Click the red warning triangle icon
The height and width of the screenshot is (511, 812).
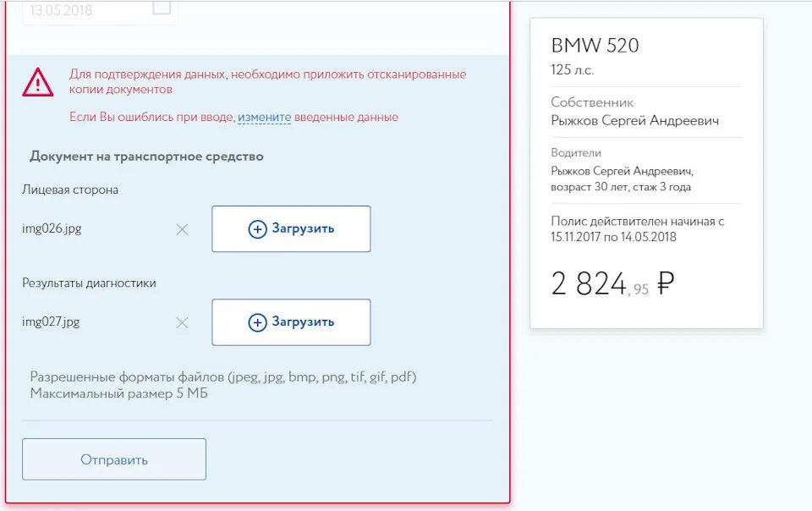click(x=38, y=82)
